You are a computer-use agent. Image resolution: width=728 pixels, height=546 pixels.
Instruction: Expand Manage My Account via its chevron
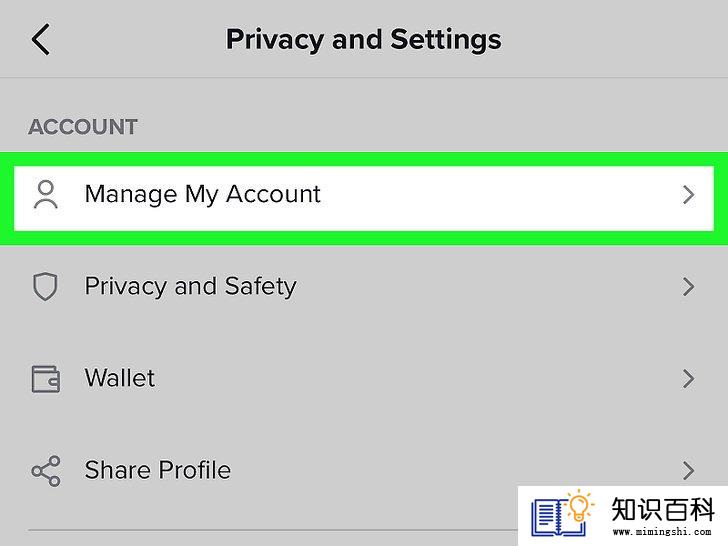tap(689, 195)
